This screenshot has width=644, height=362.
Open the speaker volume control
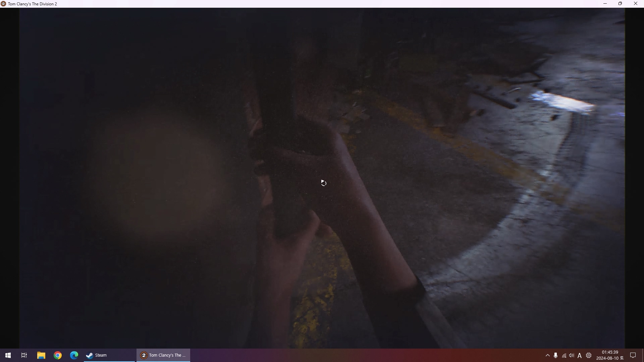coord(572,355)
